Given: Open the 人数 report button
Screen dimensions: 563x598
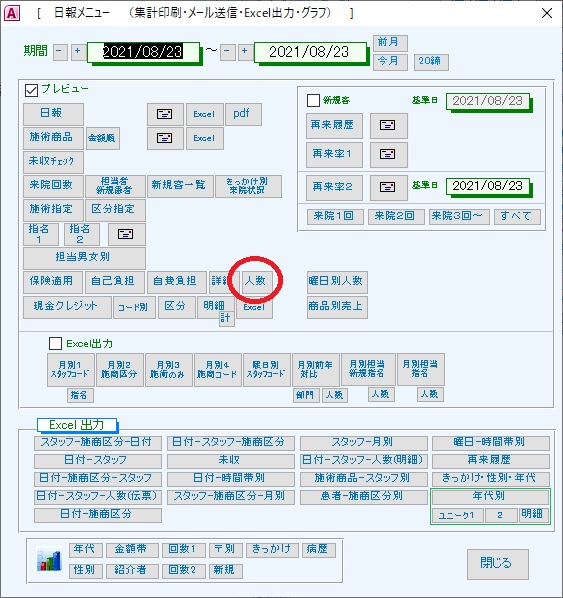Looking at the screenshot, I should pos(255,281).
